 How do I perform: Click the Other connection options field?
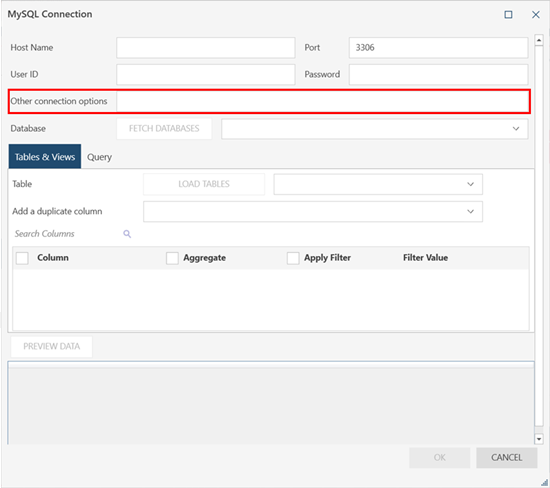coord(323,101)
